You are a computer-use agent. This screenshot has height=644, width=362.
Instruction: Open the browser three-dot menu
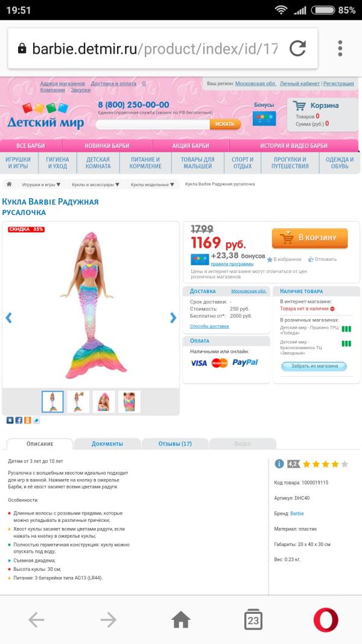[340, 48]
